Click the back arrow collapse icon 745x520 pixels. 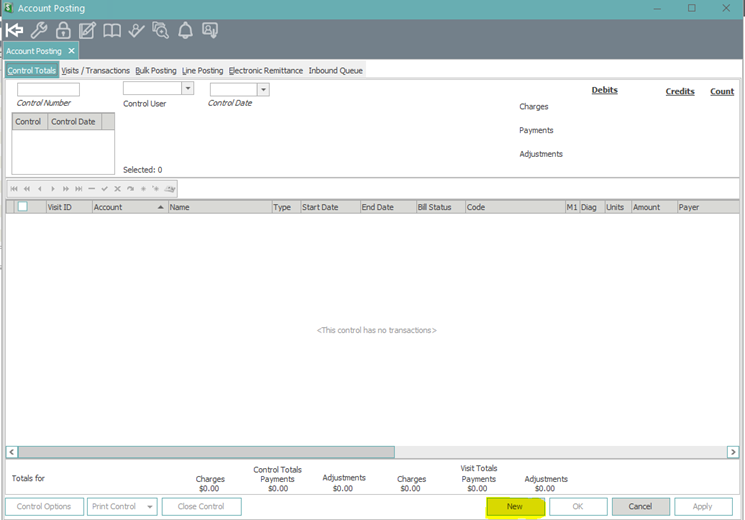[x=15, y=30]
